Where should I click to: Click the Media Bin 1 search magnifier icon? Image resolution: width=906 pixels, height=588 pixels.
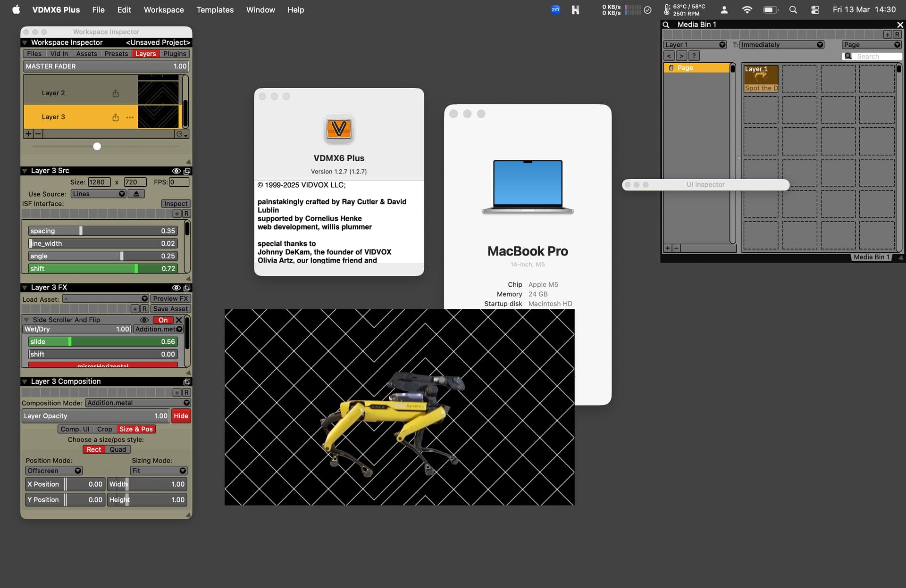coord(666,25)
